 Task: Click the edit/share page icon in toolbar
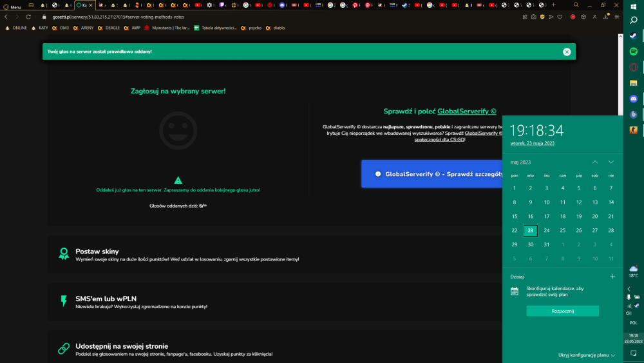click(525, 17)
